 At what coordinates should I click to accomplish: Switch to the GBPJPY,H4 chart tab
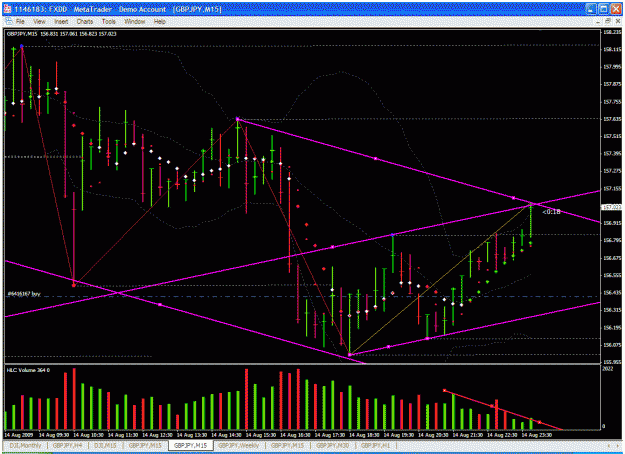(x=67, y=445)
